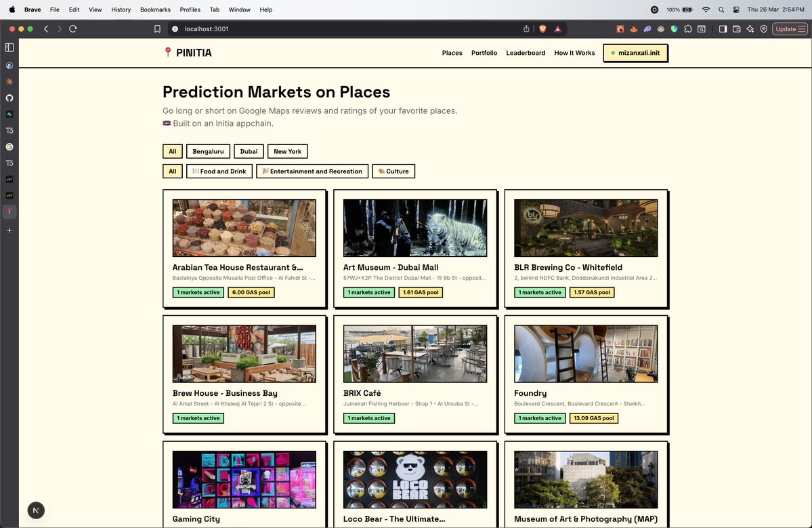Filter by Entertainment and Recreation category
Image resolution: width=812 pixels, height=528 pixels.
312,171
